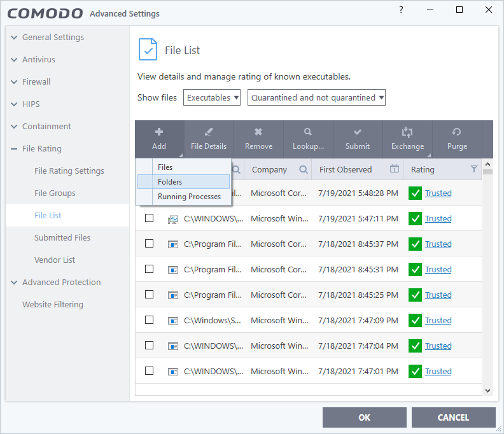Click the Exchange toolbar button
Viewport: 504px width, 434px height.
tap(407, 139)
